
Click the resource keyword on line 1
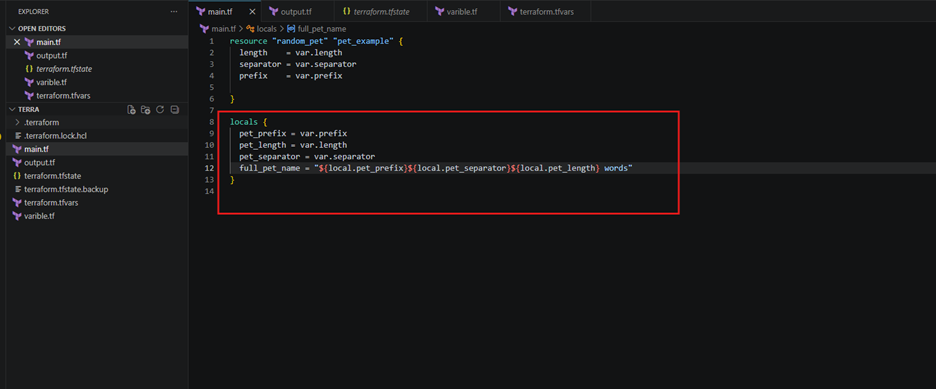248,41
